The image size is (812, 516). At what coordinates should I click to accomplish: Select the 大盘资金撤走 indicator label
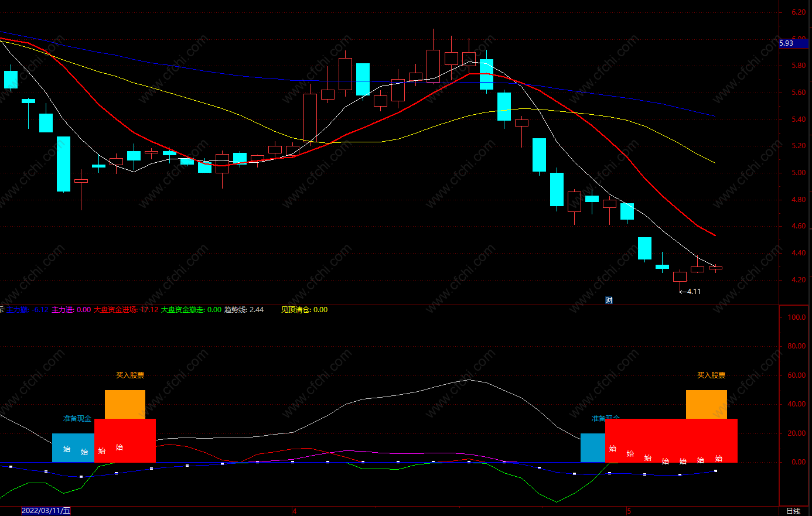pos(191,310)
